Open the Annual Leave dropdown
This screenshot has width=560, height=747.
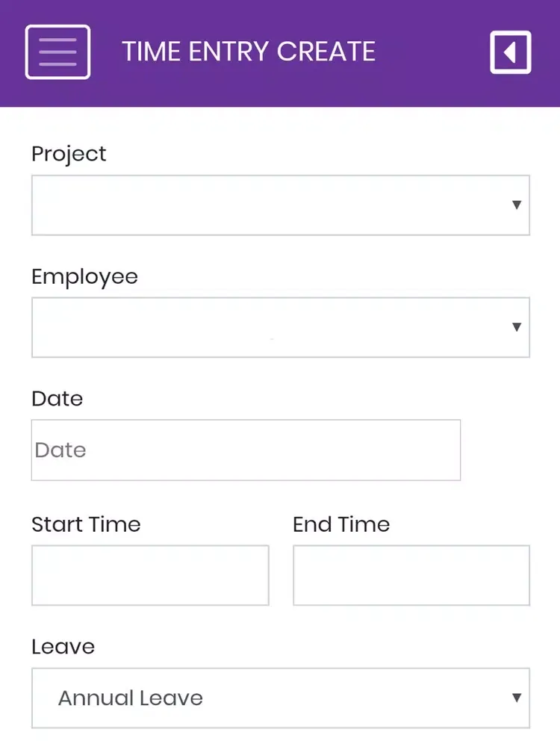coord(281,698)
